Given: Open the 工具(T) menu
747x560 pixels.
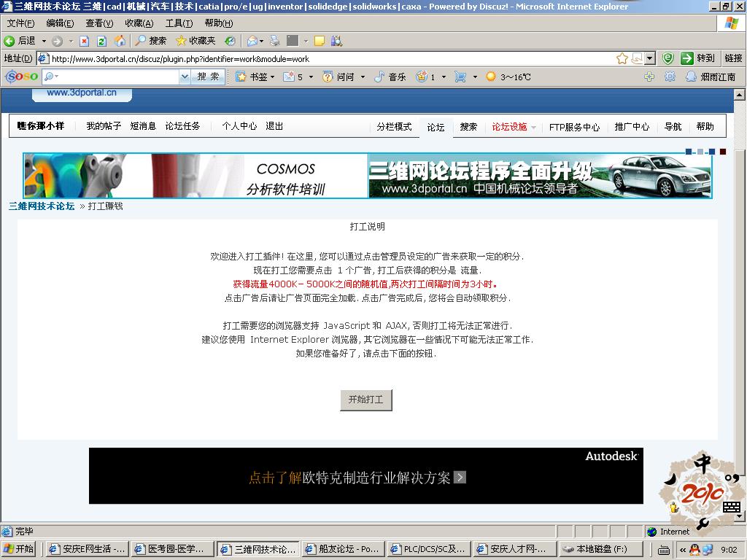Looking at the screenshot, I should [x=179, y=23].
